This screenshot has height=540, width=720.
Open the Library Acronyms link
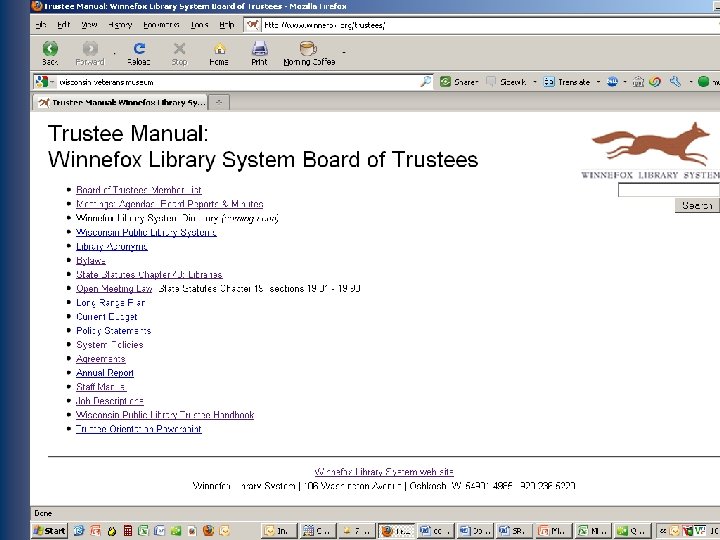[x=112, y=246]
